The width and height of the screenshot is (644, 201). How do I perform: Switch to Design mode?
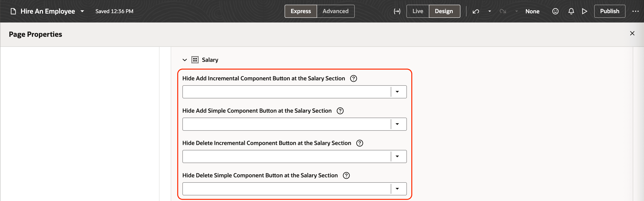(x=444, y=11)
